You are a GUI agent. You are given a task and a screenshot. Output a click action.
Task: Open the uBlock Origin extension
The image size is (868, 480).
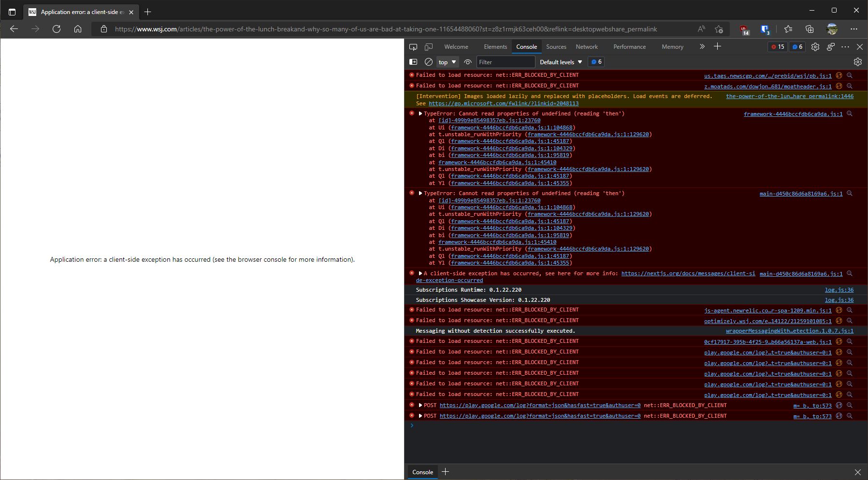point(744,29)
